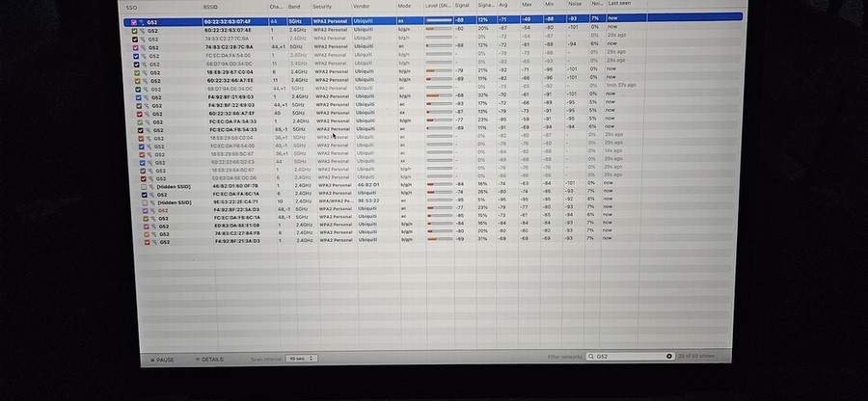Click the signal icon beside 18:E8:29:67:C0:04
Viewport: 868px width, 401px height.
144,70
